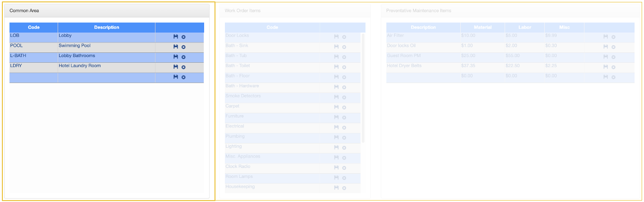Remove the Swimming Pool row

[183, 47]
